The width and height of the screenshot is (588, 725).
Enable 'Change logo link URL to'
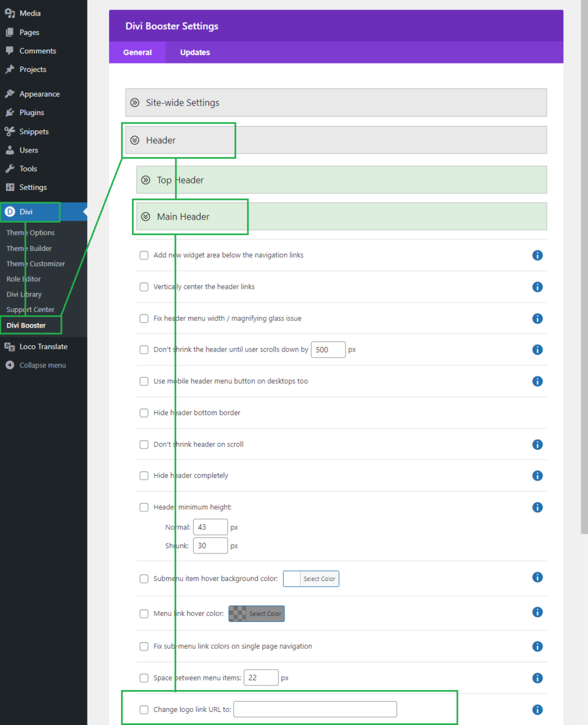pyautogui.click(x=144, y=709)
